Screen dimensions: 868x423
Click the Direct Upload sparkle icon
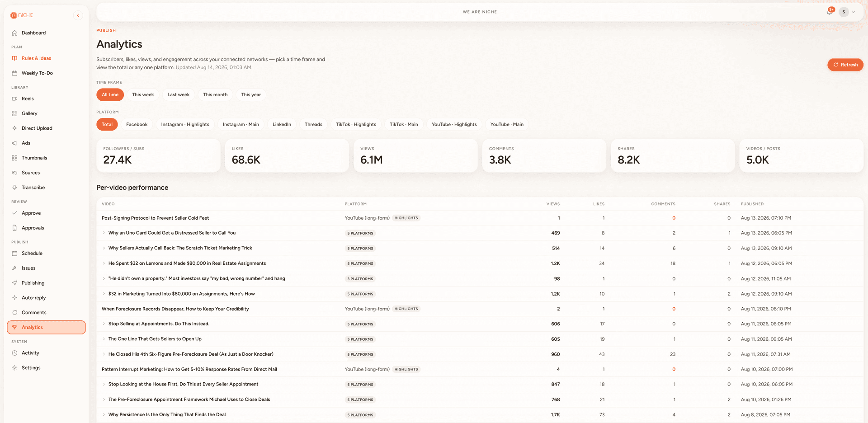(14, 128)
